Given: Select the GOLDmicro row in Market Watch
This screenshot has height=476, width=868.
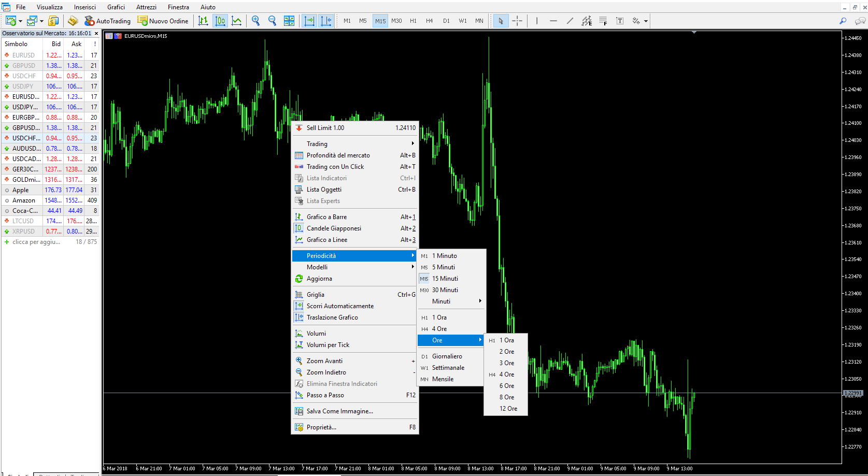Looking at the screenshot, I should pos(51,180).
